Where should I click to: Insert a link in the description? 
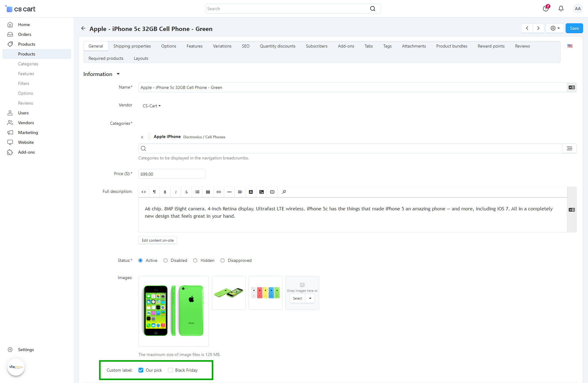coord(219,192)
